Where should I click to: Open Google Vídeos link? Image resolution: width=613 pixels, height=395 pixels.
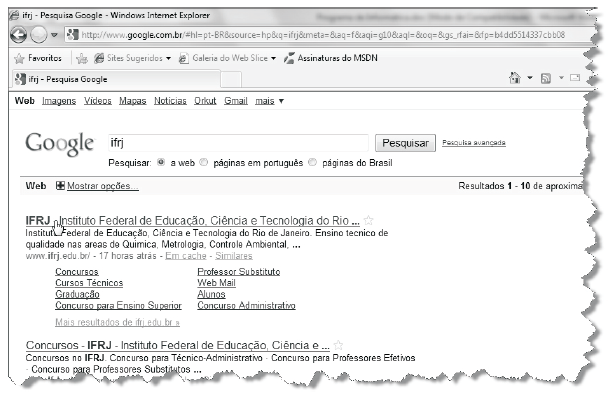pos(98,101)
